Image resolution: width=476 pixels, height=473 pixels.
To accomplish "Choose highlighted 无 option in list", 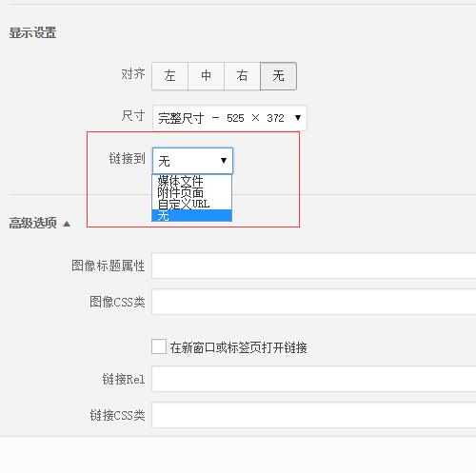I will pos(192,215).
